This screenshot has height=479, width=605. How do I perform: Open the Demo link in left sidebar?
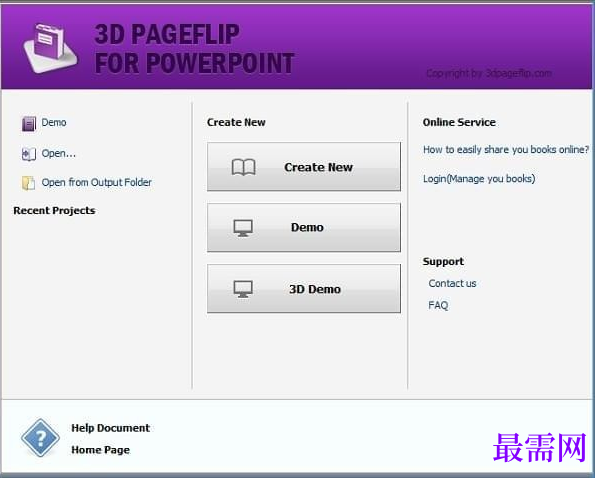pyautogui.click(x=54, y=122)
